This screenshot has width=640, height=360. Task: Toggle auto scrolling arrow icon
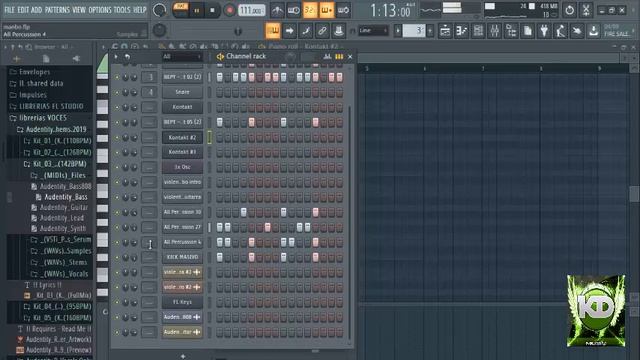289,31
